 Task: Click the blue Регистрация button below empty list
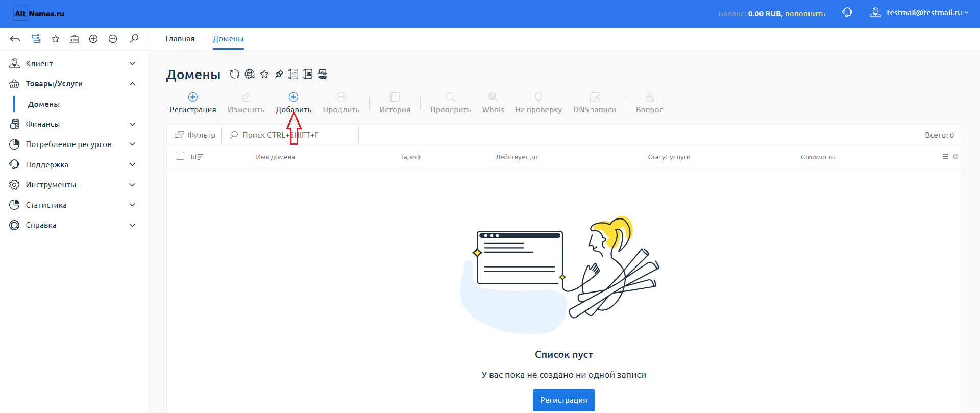point(564,400)
